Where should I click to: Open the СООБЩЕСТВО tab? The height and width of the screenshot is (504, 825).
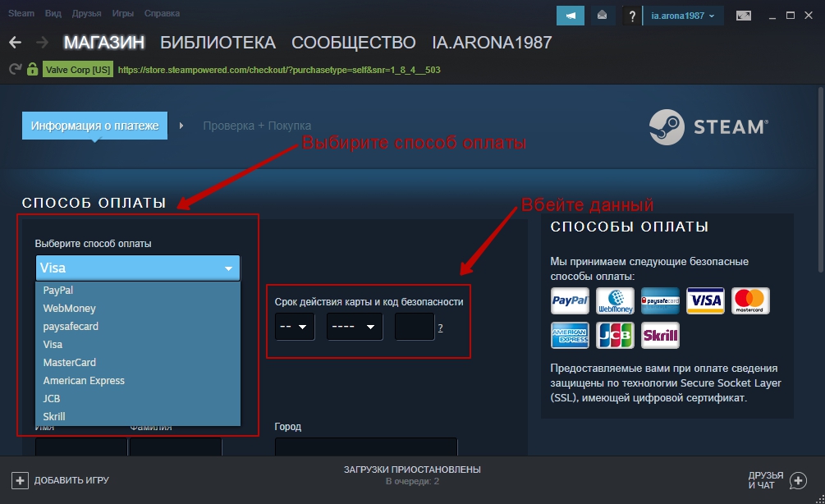pos(354,43)
